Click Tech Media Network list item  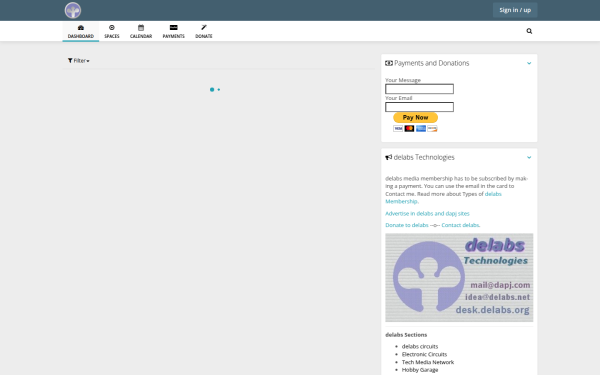pos(428,362)
